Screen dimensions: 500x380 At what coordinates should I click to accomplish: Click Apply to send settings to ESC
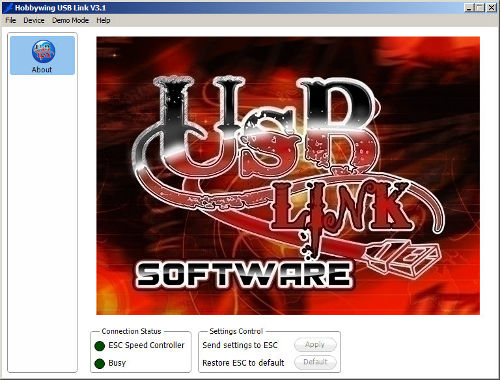[x=315, y=345]
